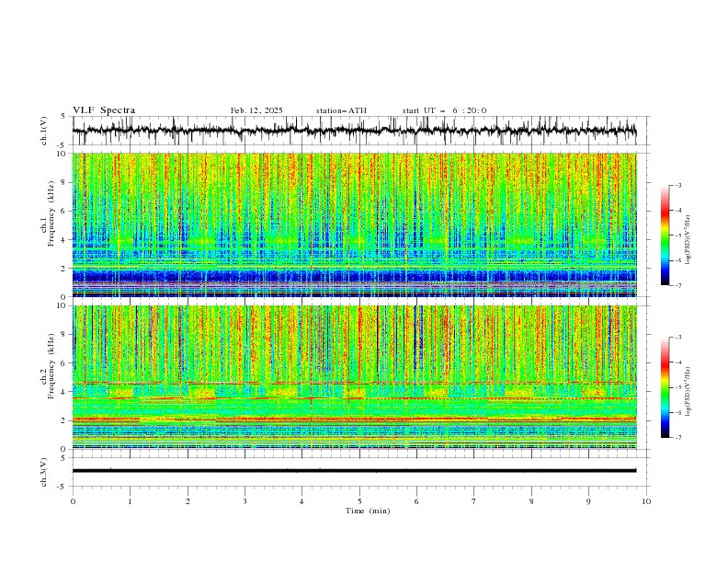Click the ch.2 color bar log(PSD) label
728x563 pixels.
688,391
